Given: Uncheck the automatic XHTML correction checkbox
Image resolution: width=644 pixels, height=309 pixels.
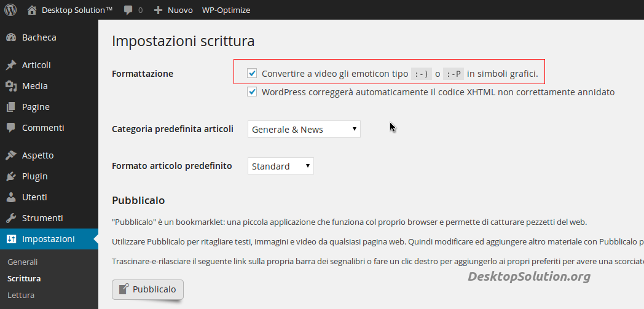Looking at the screenshot, I should coord(252,92).
